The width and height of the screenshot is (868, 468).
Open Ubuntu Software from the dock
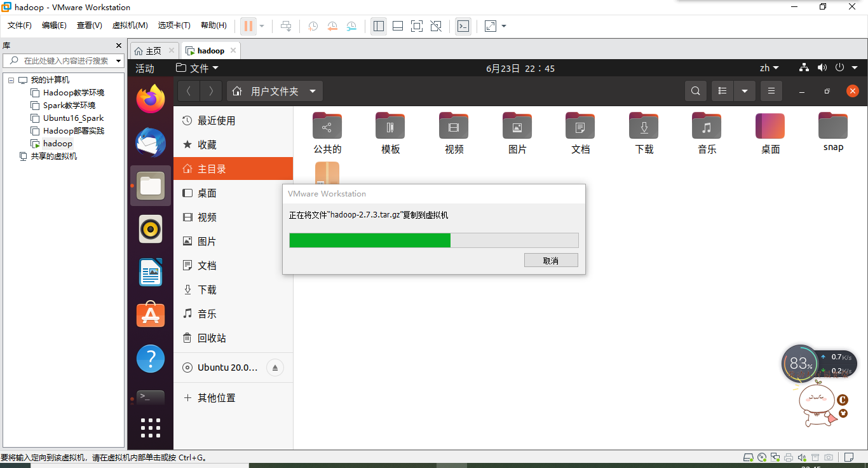pos(151,315)
